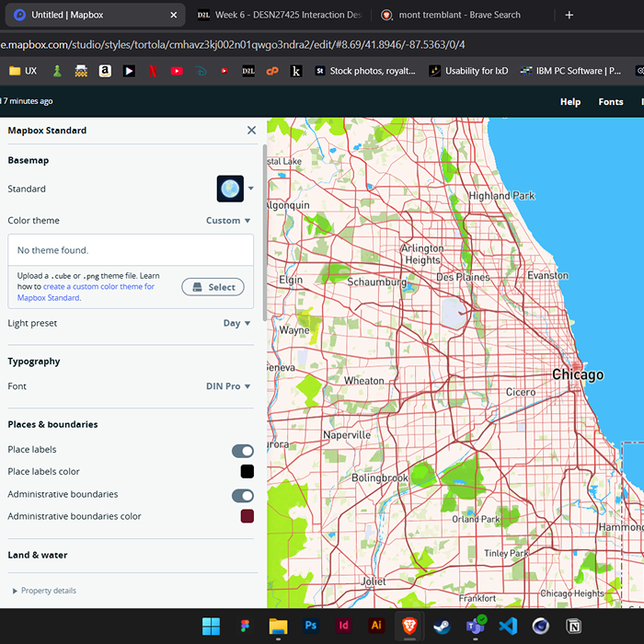Close the Mapbox Standard panel
The image size is (644, 644).
[251, 131]
